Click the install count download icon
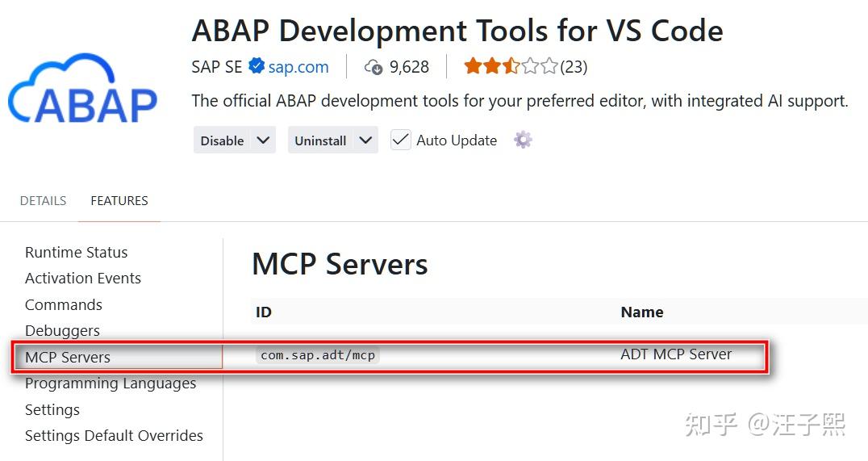The width and height of the screenshot is (868, 461). (373, 67)
